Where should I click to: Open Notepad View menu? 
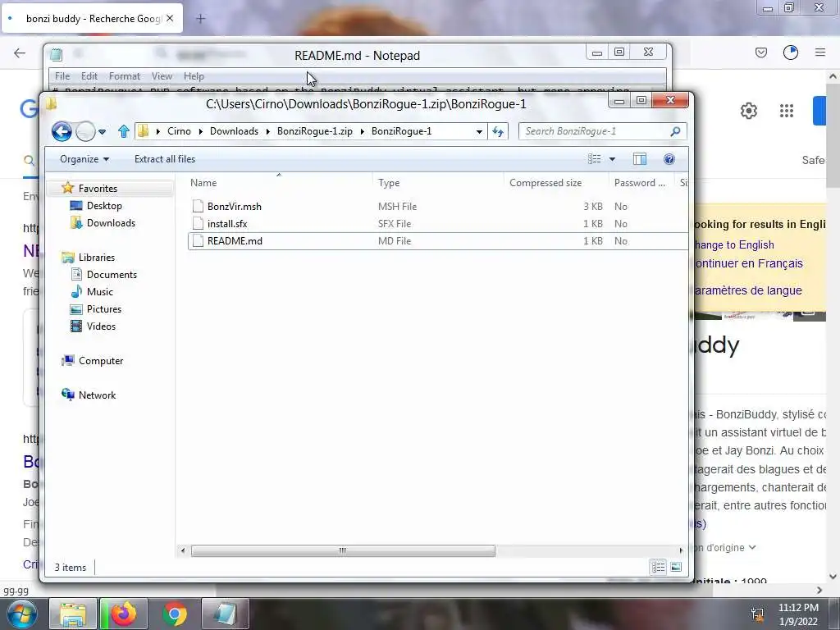[x=162, y=76]
